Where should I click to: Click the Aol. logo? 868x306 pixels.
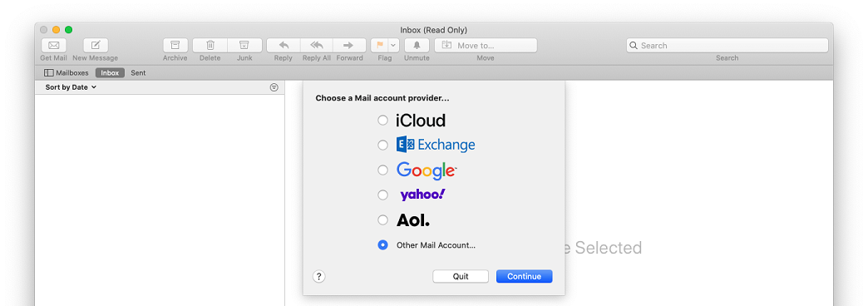(x=413, y=220)
